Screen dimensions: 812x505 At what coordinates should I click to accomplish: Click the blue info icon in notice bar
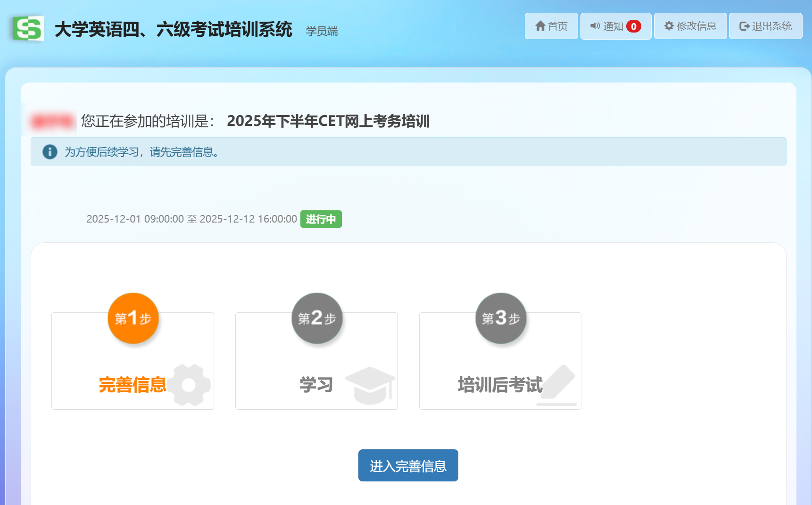(50, 152)
